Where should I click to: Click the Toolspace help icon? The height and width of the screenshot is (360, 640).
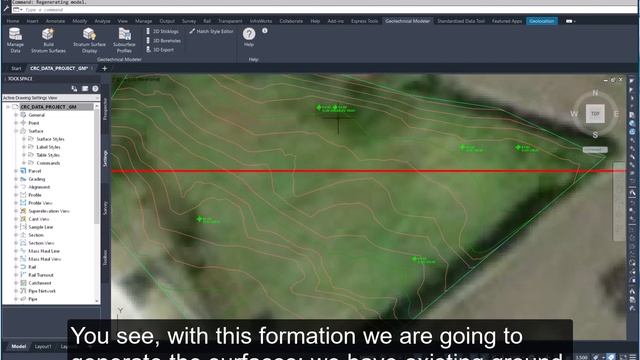click(x=95, y=89)
